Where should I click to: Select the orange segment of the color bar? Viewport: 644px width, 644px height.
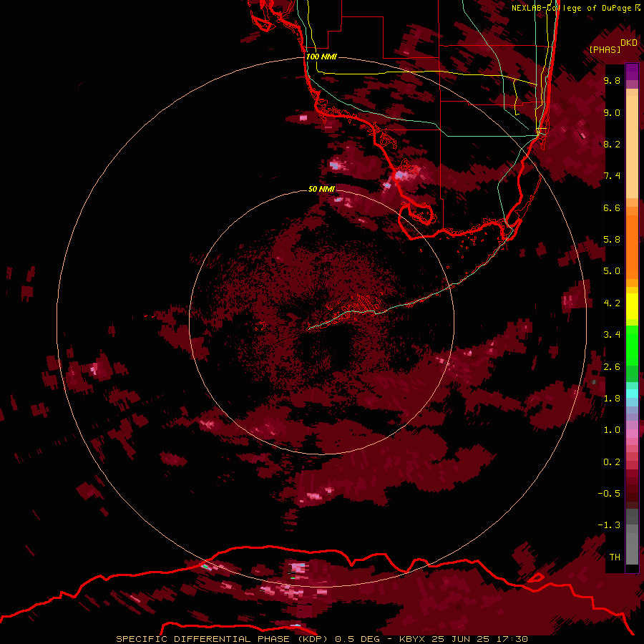(632, 247)
